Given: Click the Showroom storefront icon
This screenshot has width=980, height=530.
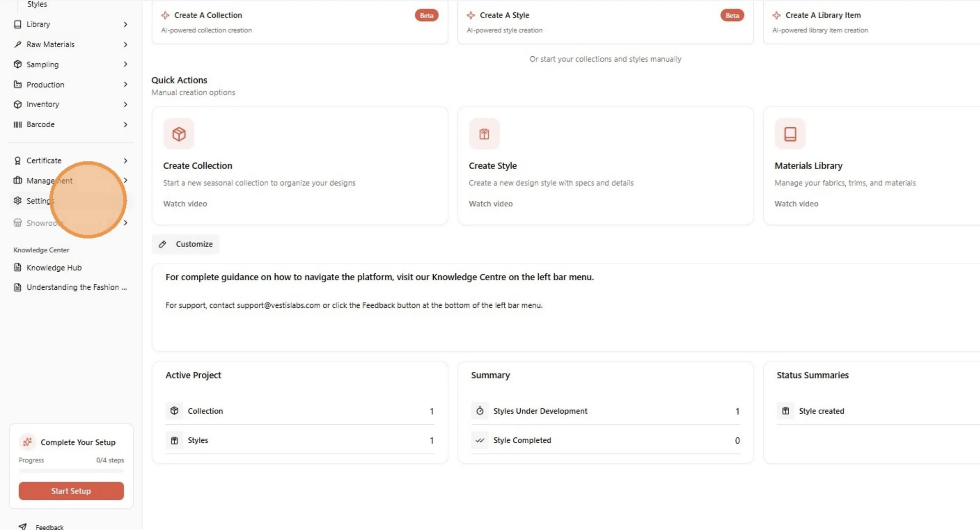Looking at the screenshot, I should 18,223.
